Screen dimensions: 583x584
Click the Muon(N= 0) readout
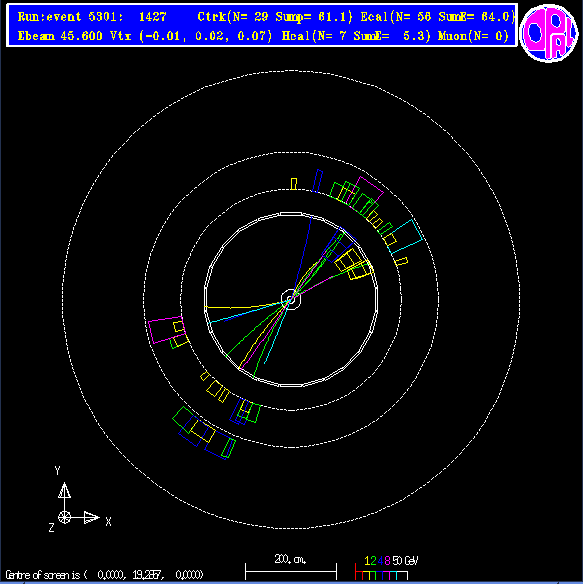click(x=473, y=36)
